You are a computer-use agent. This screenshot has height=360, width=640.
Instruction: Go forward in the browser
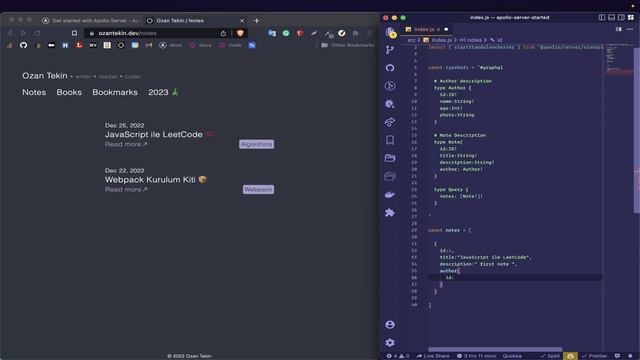pos(23,33)
